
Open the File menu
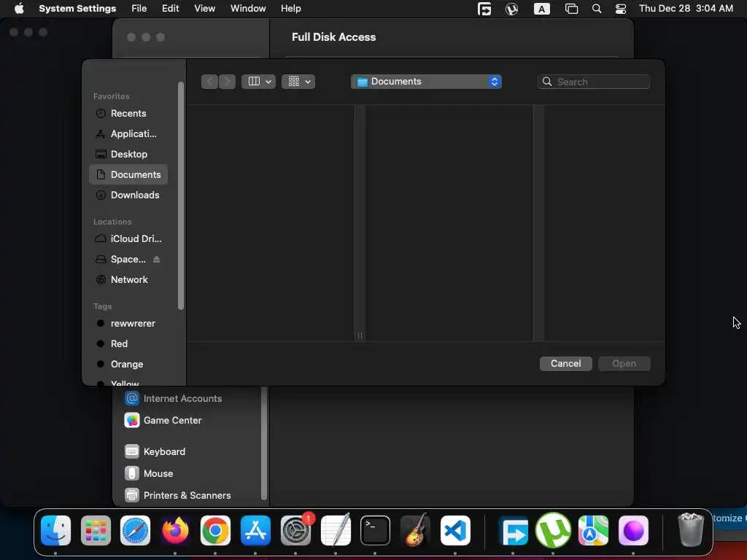tap(139, 9)
